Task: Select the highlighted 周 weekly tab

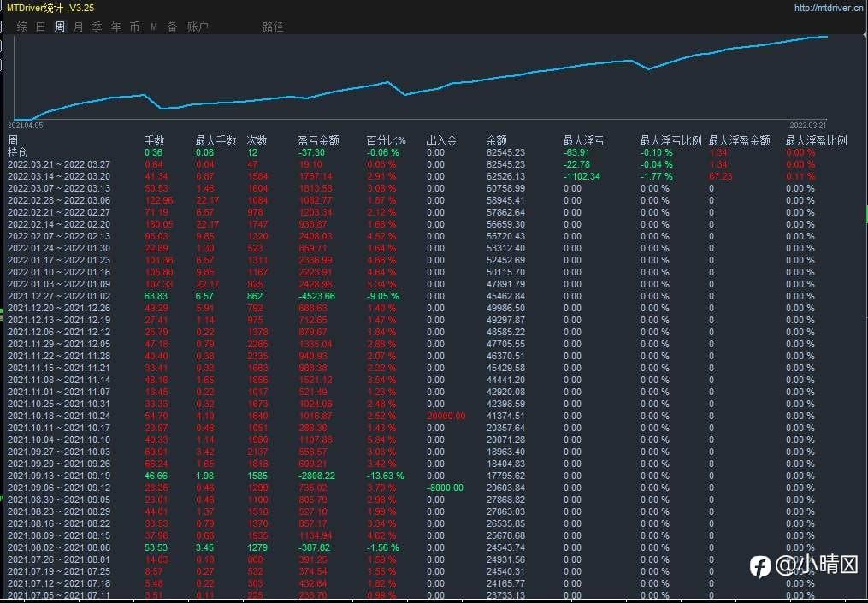Action: (60, 27)
